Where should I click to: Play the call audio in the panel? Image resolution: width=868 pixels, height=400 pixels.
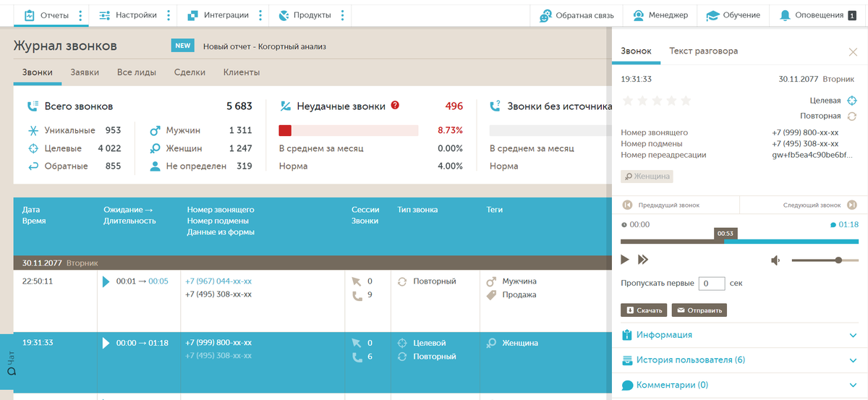pyautogui.click(x=626, y=260)
